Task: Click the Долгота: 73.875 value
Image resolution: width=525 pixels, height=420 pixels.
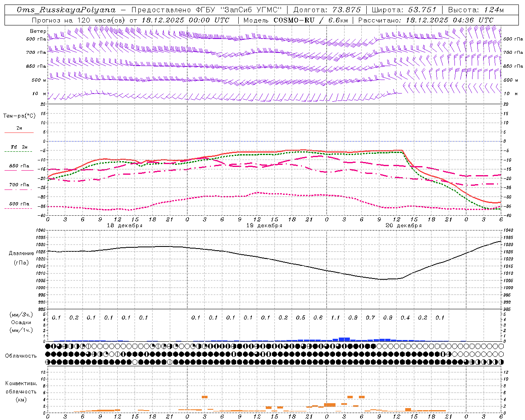Action: [x=327, y=10]
